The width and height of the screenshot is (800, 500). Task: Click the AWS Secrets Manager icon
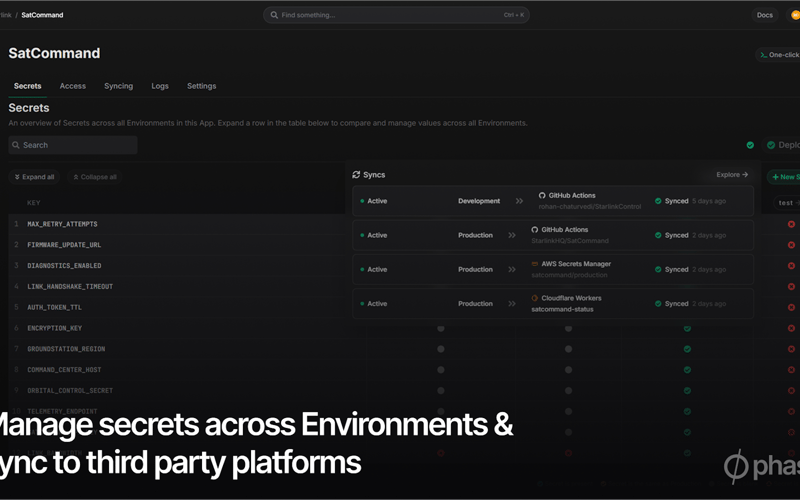pos(535,264)
